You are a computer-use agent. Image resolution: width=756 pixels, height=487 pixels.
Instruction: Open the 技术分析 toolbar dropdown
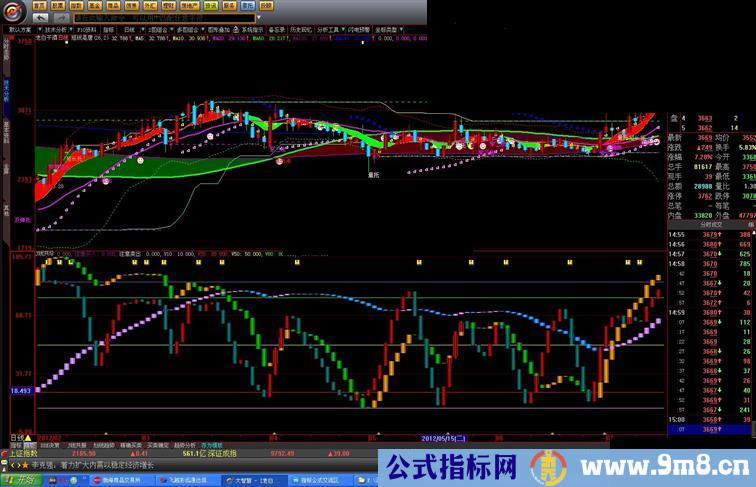[x=56, y=30]
